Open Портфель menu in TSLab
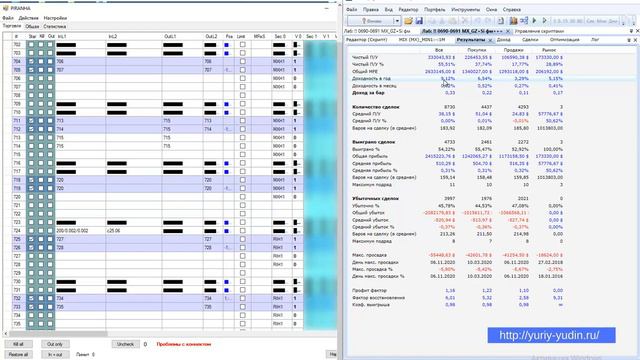640x360 pixels. [x=435, y=9]
